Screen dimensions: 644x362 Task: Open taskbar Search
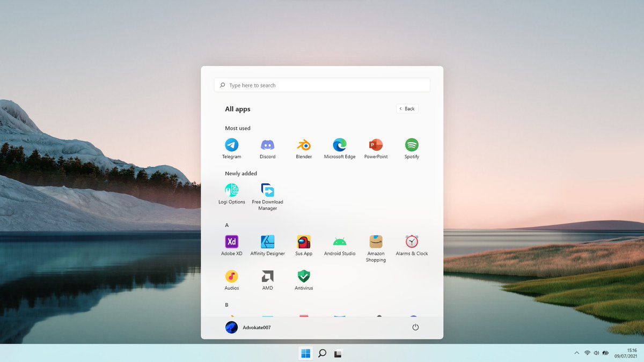click(322, 353)
